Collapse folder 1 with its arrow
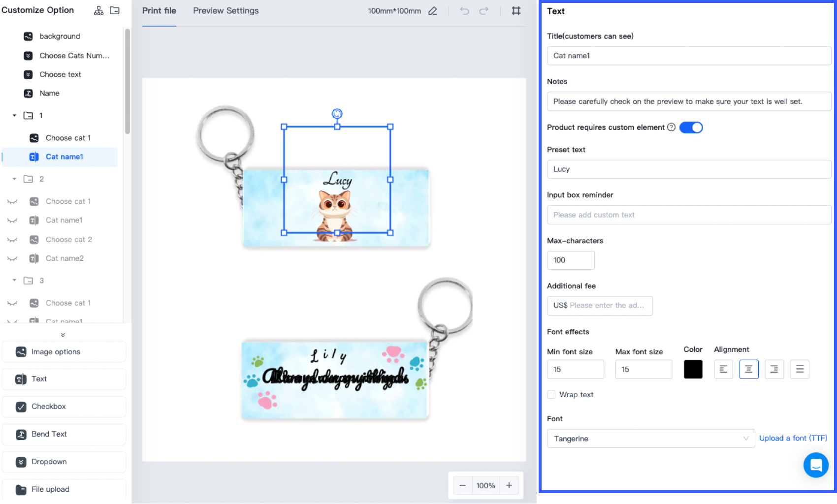 14,116
